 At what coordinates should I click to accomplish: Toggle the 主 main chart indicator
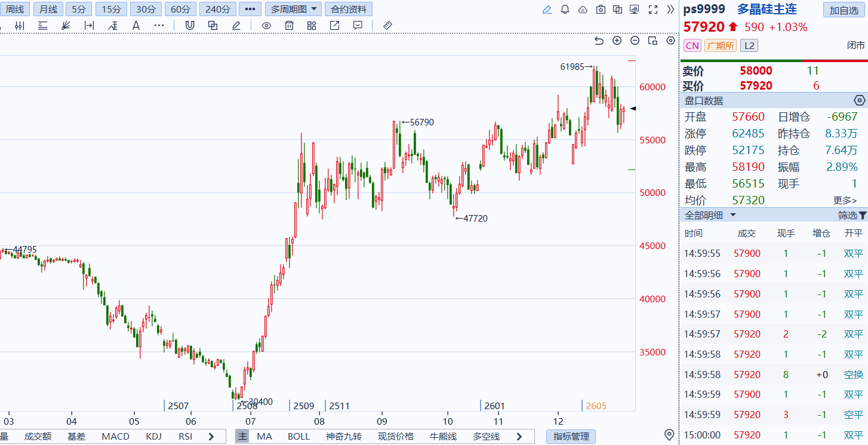[242, 437]
